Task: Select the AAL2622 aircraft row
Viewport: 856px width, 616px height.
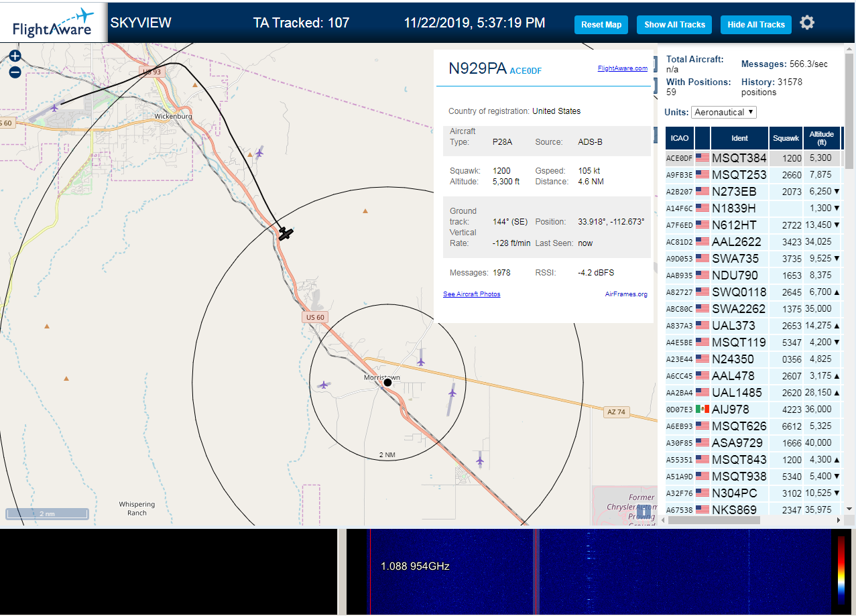Action: coord(753,242)
